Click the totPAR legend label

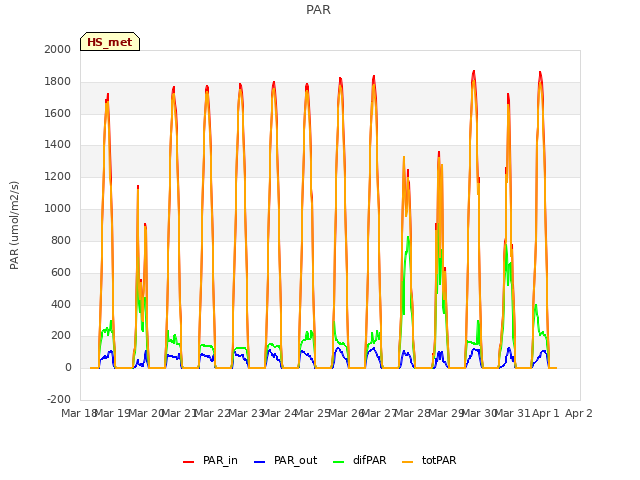[x=439, y=460]
